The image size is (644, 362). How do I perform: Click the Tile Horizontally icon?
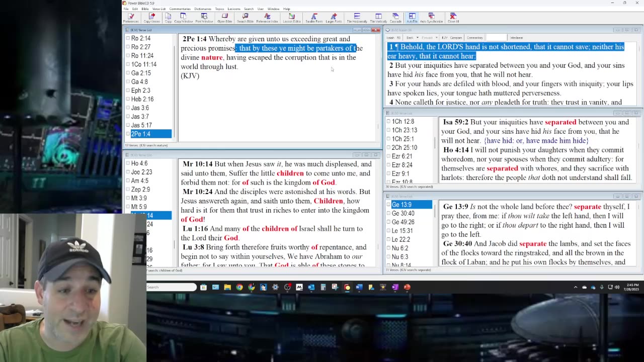click(357, 18)
